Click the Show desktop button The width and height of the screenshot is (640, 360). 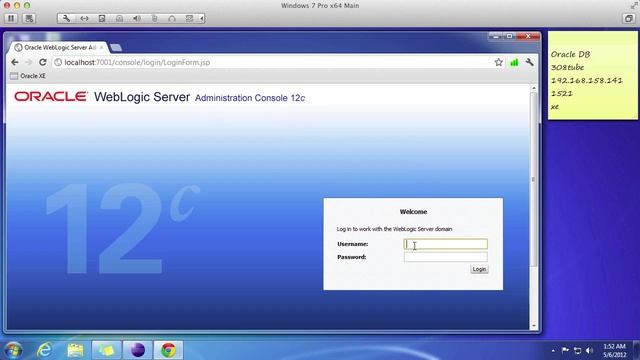(637, 350)
